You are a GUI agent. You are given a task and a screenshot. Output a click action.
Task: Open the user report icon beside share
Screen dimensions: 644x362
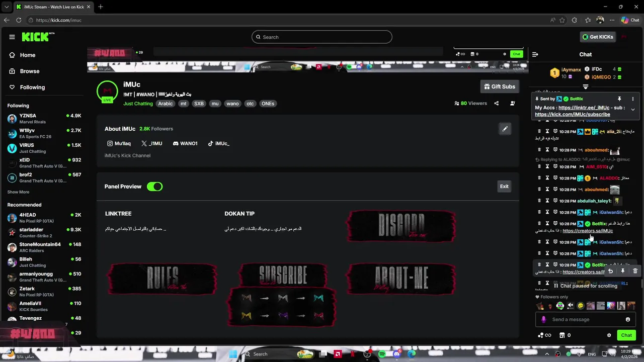pyautogui.click(x=512, y=104)
